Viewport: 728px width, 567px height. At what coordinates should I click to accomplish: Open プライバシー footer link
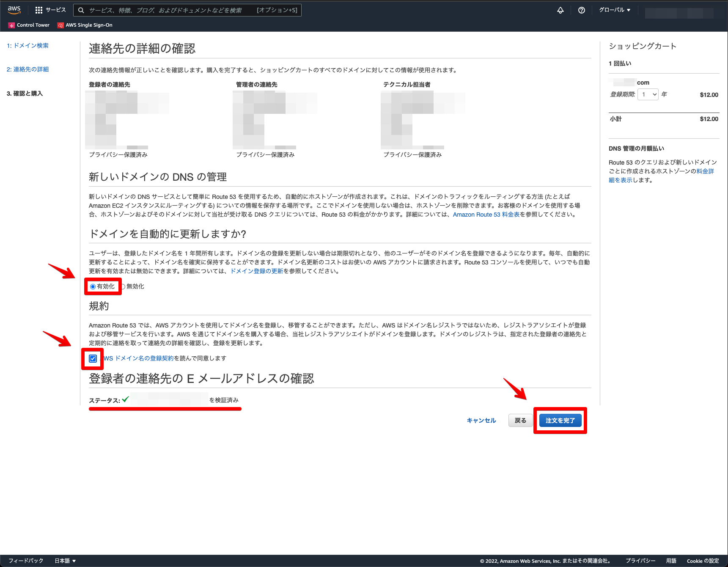pos(640,561)
